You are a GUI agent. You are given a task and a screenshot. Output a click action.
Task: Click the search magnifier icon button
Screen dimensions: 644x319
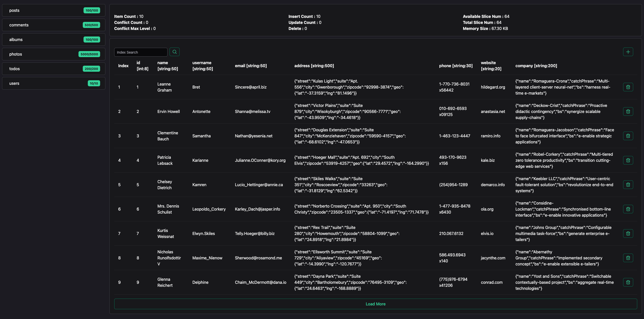coord(174,52)
